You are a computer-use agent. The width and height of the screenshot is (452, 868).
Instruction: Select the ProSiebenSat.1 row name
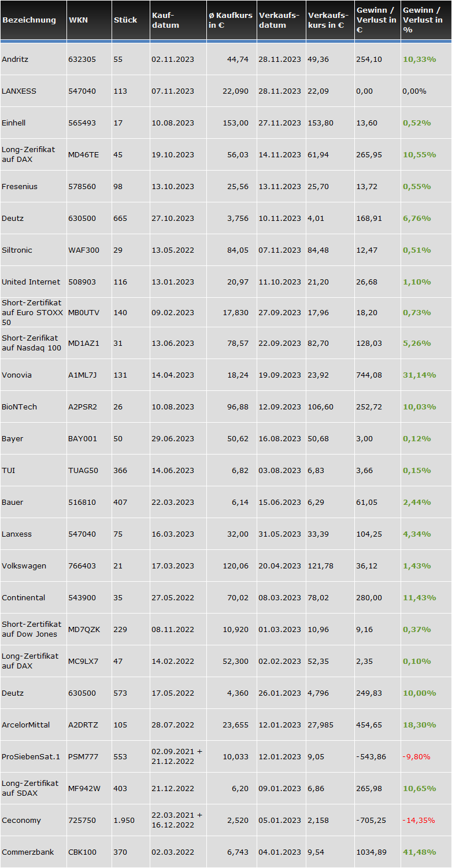click(x=31, y=756)
